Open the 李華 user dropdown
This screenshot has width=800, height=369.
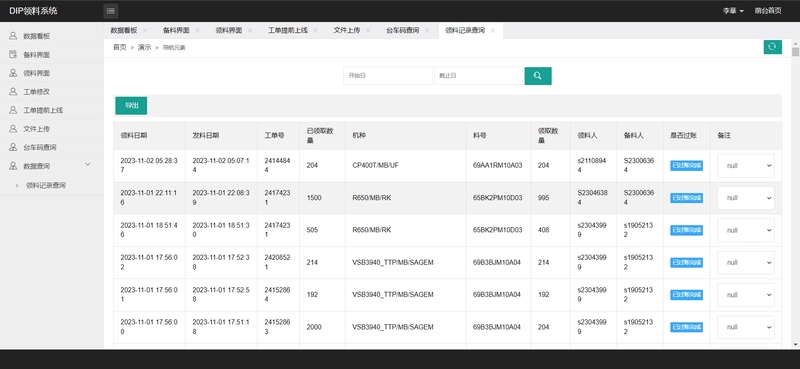pyautogui.click(x=733, y=11)
